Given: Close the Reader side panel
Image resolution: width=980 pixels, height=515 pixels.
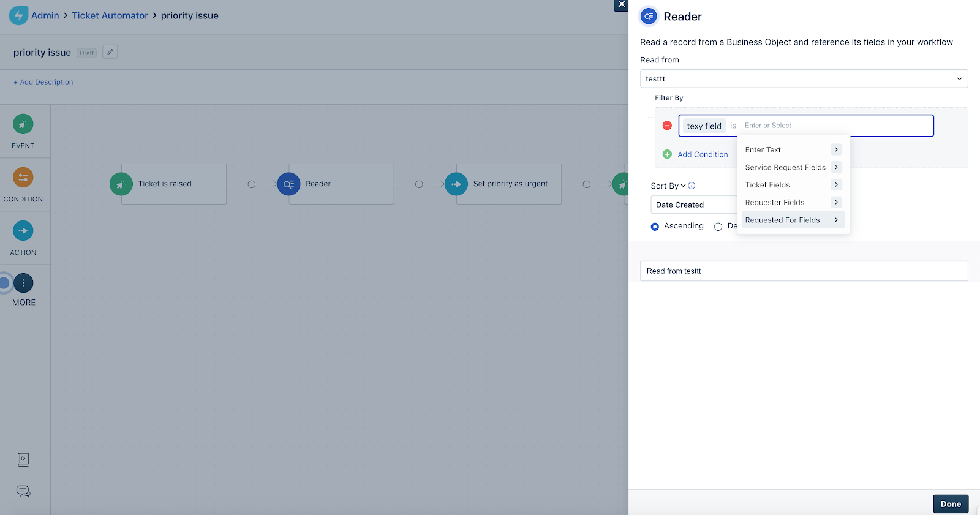Looking at the screenshot, I should click(x=621, y=5).
